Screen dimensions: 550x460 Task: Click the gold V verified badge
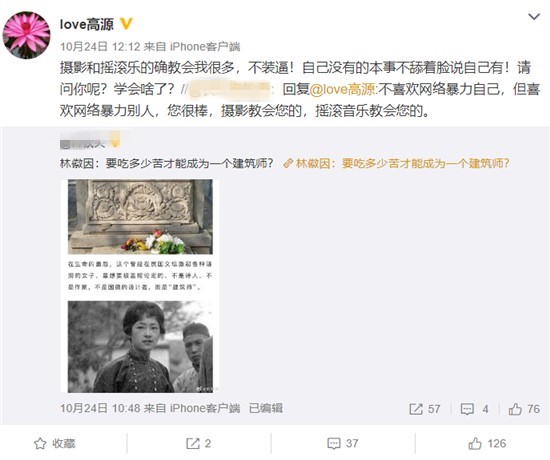coord(126,24)
